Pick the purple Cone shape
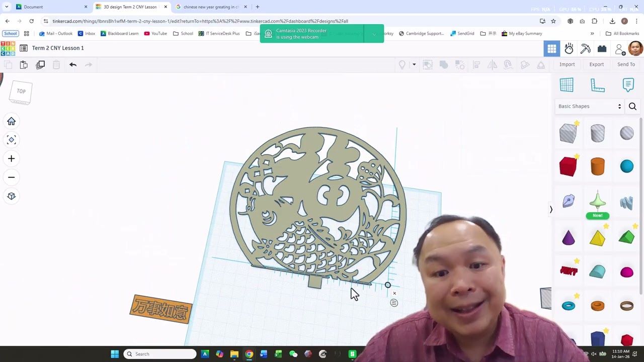This screenshot has width=644, height=362. pyautogui.click(x=568, y=237)
